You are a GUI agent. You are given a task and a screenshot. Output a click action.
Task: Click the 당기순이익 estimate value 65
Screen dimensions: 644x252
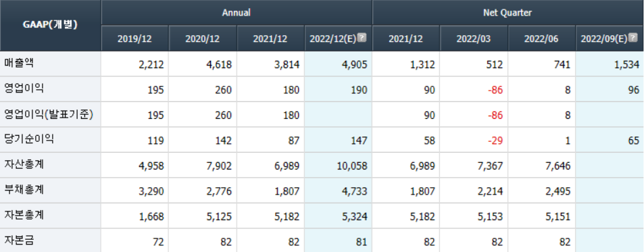point(633,141)
